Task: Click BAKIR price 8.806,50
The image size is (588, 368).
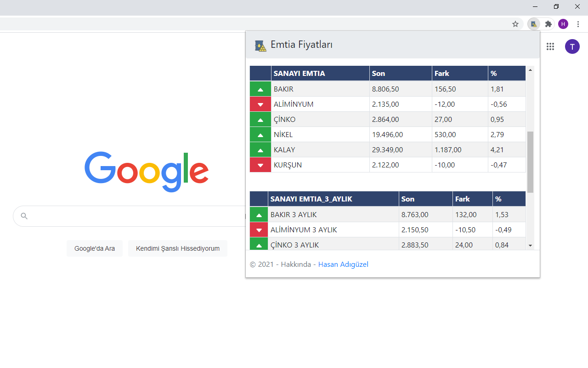Action: [385, 89]
